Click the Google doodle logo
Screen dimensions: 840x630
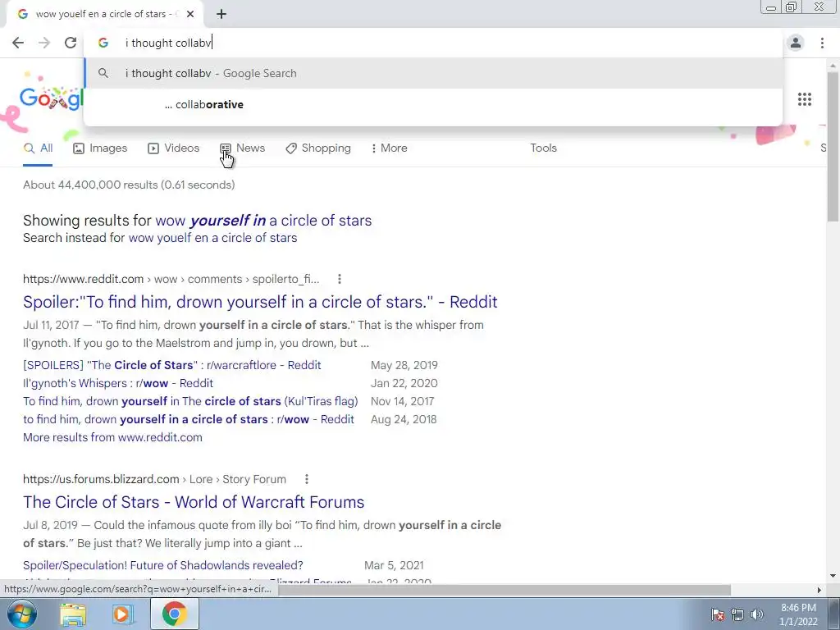tap(51, 99)
